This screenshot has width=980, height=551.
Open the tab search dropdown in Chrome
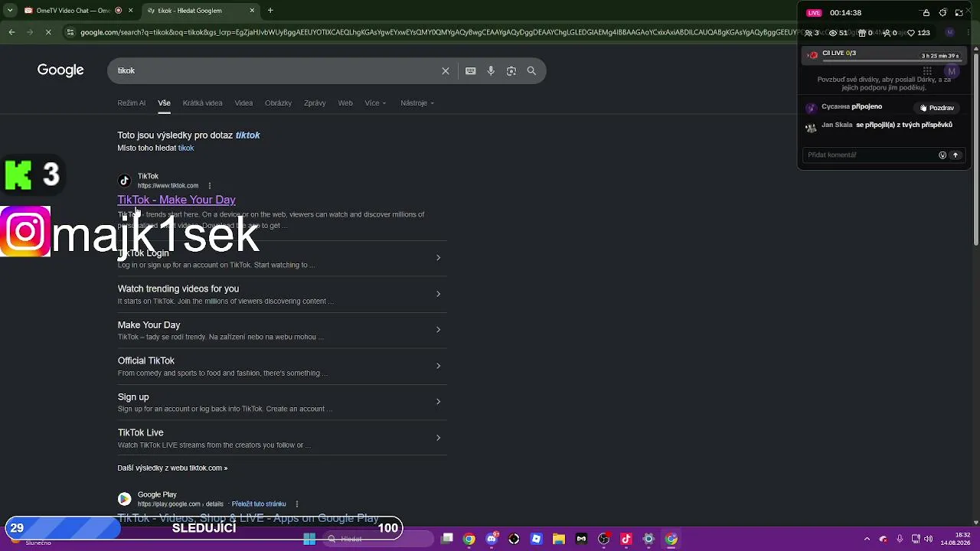pos(10,11)
